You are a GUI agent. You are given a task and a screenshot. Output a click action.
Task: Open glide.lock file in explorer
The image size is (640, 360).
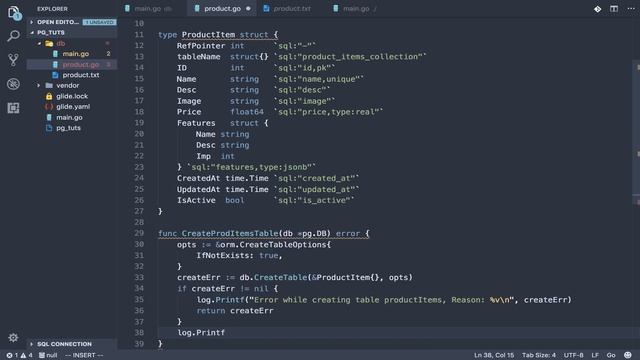(72, 96)
